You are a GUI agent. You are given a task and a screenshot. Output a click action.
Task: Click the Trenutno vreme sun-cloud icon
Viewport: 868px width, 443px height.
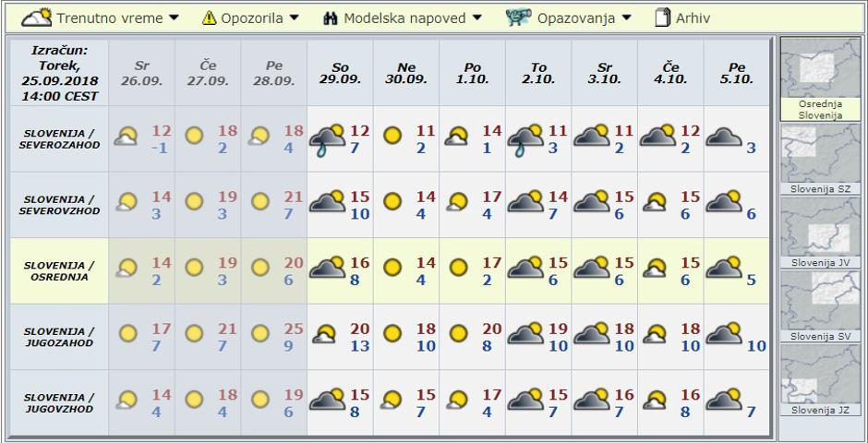click(37, 17)
